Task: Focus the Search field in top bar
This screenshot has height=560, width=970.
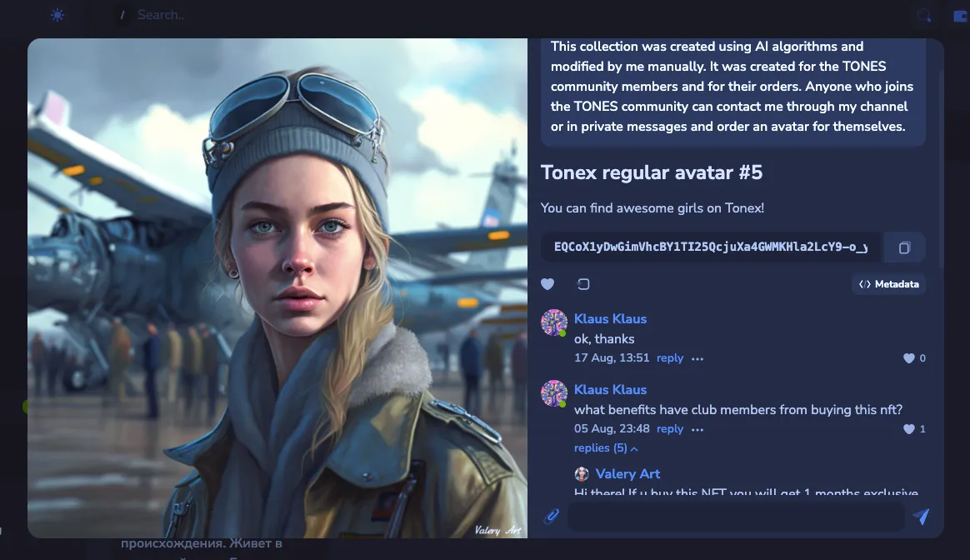Action: tap(161, 15)
